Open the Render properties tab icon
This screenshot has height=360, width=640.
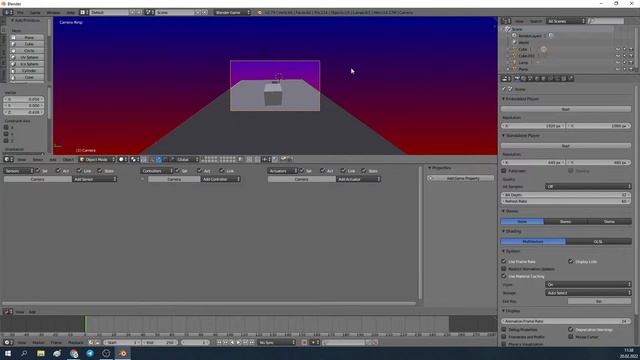click(x=517, y=78)
